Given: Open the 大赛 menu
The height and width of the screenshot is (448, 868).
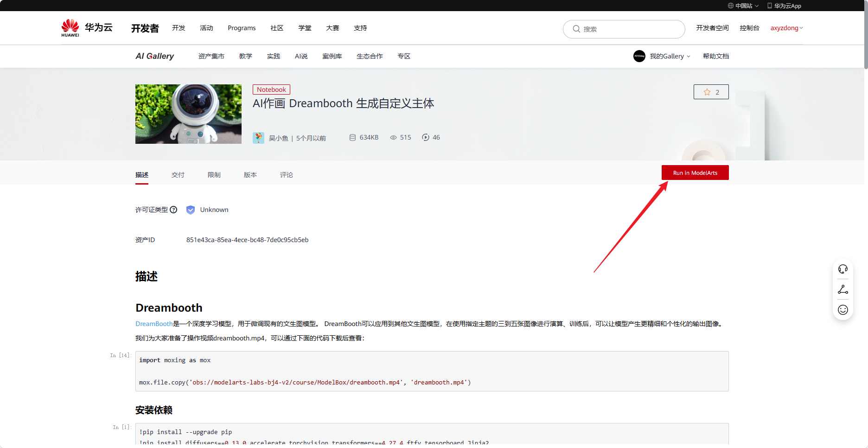Looking at the screenshot, I should pyautogui.click(x=332, y=28).
